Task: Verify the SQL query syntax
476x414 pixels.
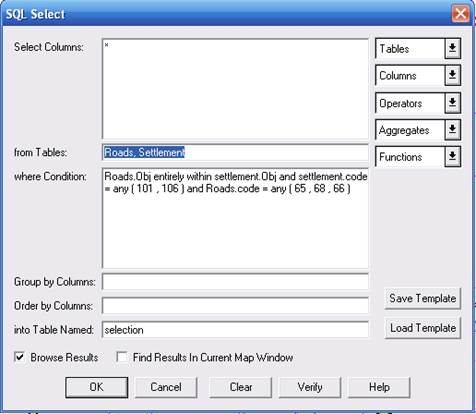Action: tap(310, 387)
